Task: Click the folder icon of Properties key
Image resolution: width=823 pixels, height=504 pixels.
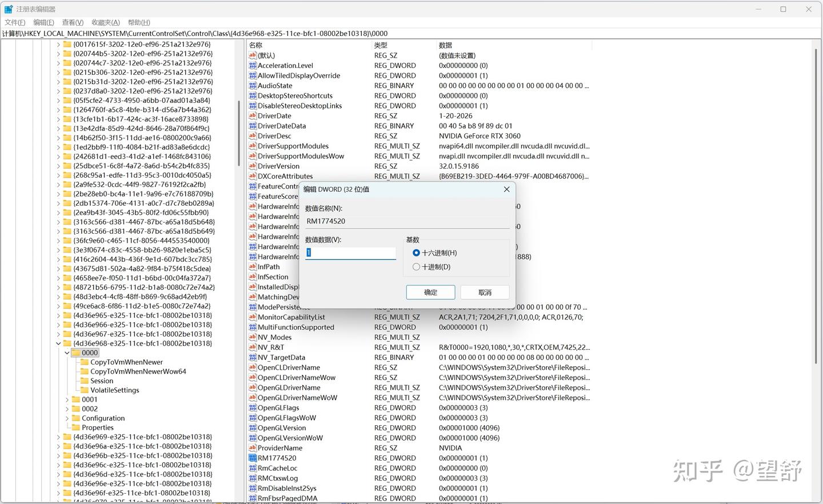Action: click(76, 427)
